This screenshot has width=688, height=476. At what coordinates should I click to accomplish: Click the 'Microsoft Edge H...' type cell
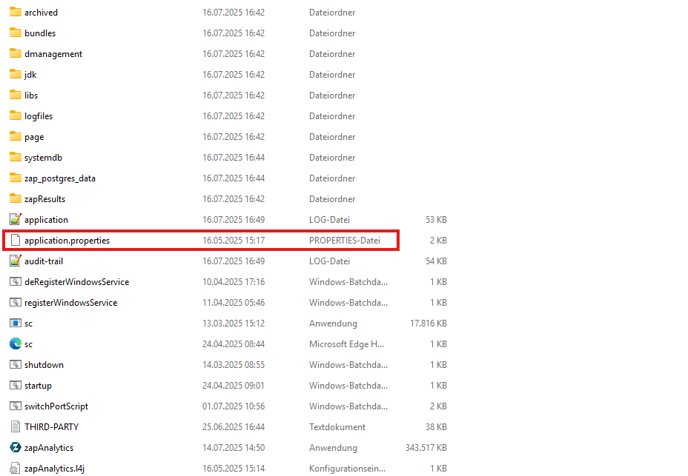click(347, 344)
